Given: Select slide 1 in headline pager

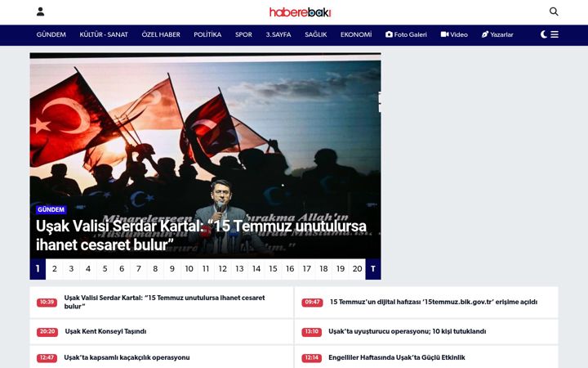Looking at the screenshot, I should [38, 269].
